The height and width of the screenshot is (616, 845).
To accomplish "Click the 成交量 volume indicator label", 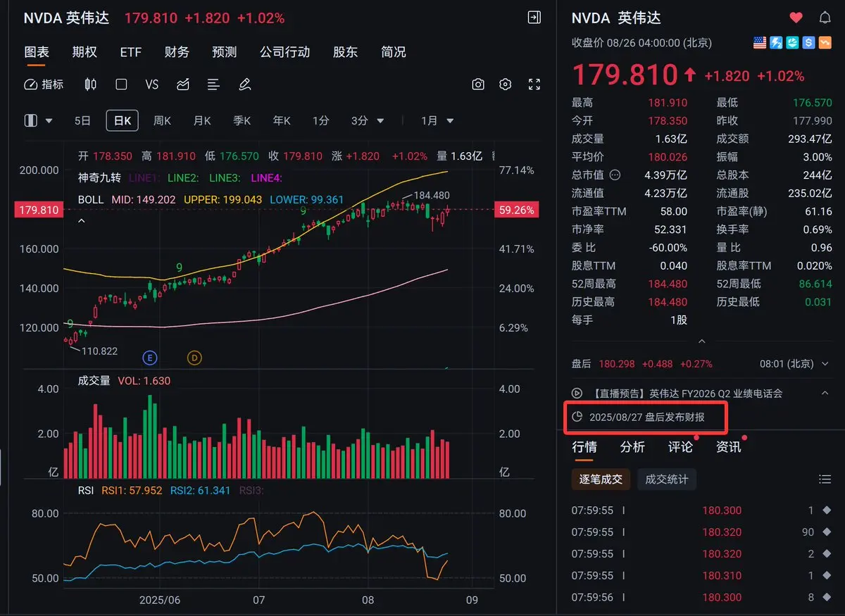I will [x=94, y=381].
